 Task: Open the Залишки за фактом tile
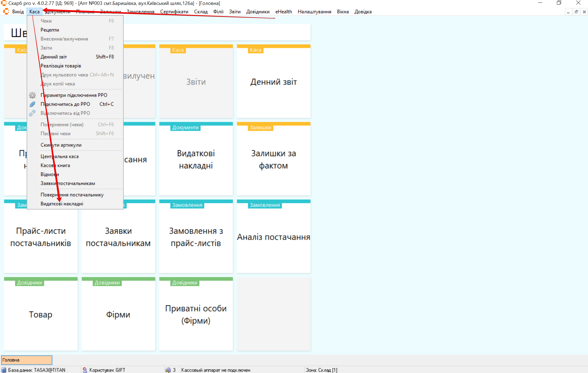(x=273, y=159)
